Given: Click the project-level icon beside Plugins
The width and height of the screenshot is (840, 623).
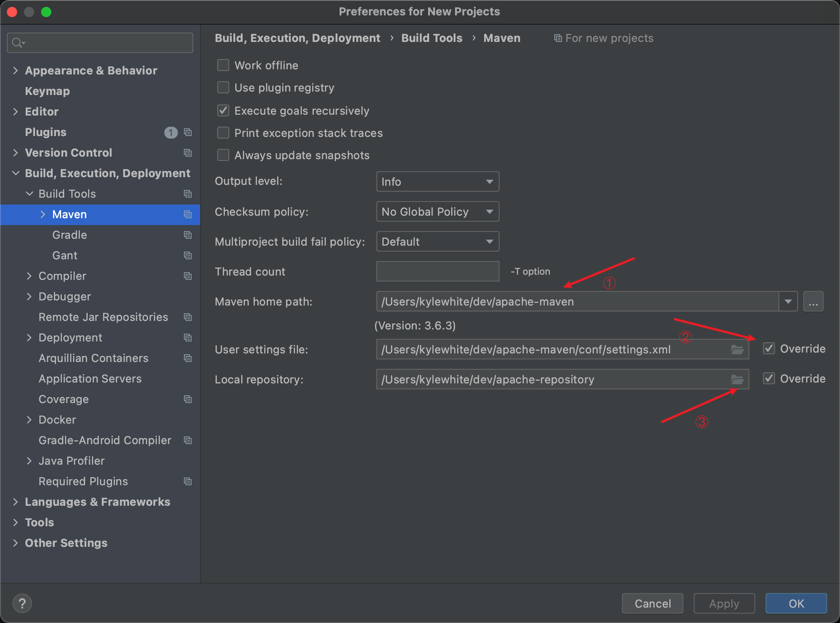Looking at the screenshot, I should pyautogui.click(x=187, y=132).
